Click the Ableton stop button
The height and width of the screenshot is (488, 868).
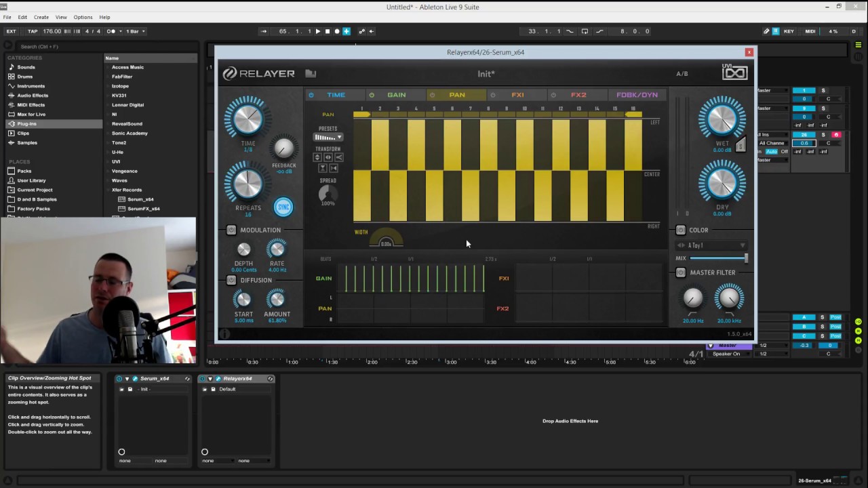pos(328,31)
